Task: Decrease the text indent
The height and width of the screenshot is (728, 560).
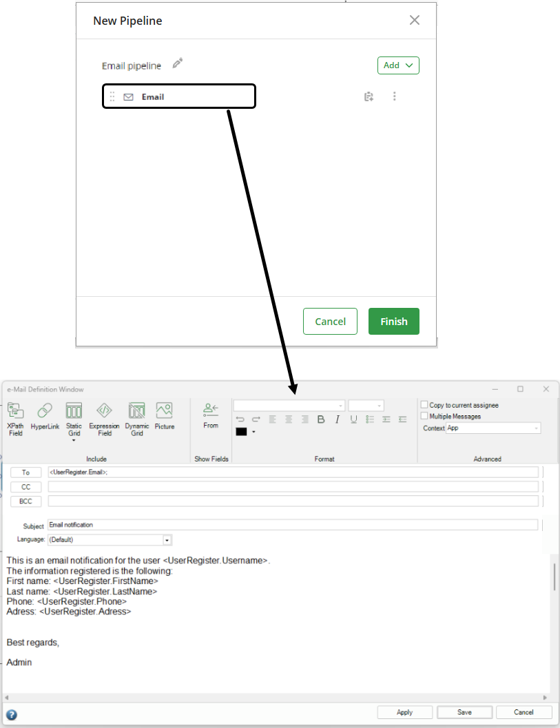Action: (x=402, y=419)
